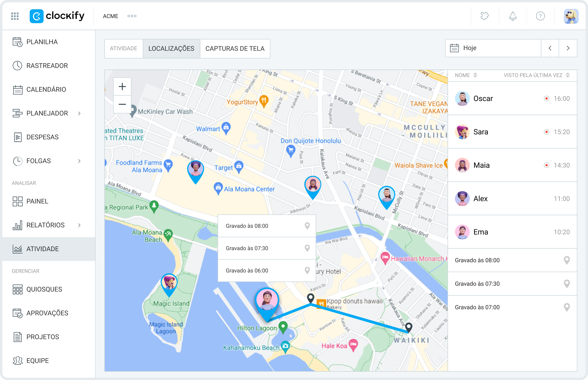Open the Despesas section
Viewport: 588px width, 380px height.
42,137
